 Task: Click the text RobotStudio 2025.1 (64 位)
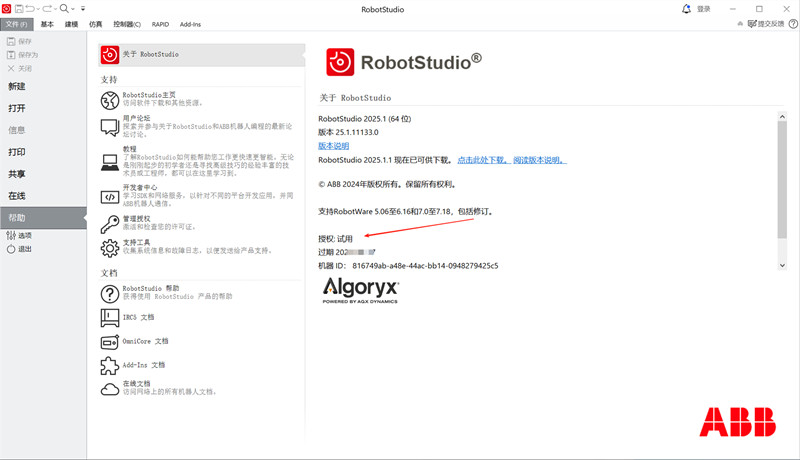coord(364,118)
